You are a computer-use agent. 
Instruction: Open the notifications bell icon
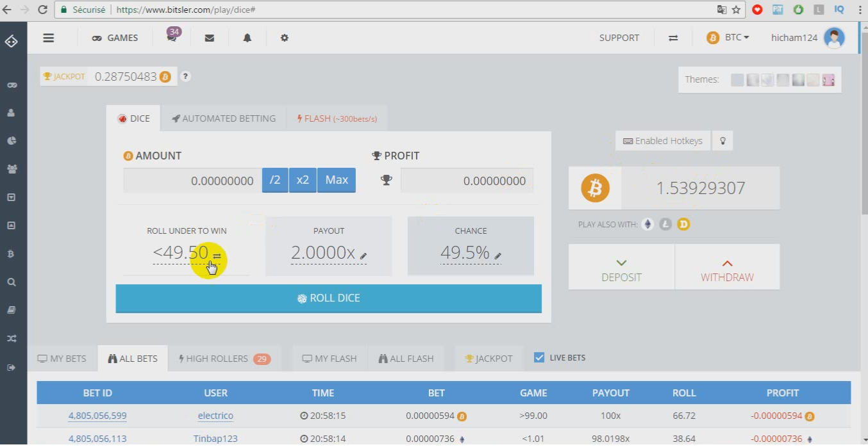[x=247, y=38]
